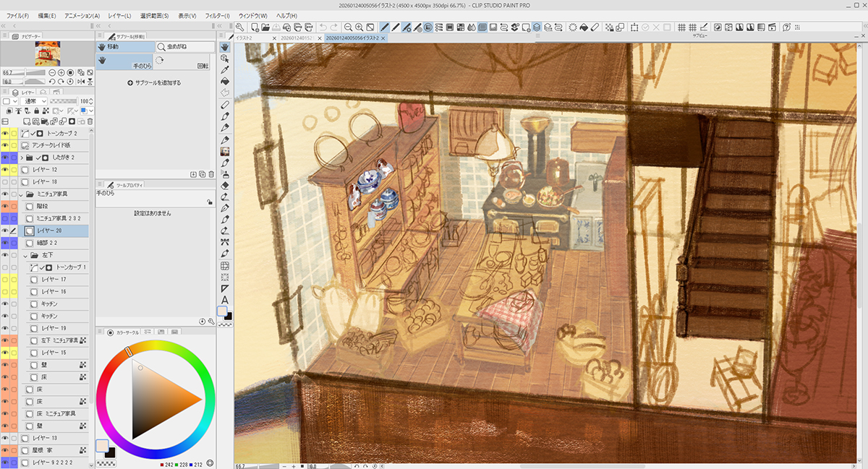Toggle visibility of 階段 layer

tap(5, 206)
